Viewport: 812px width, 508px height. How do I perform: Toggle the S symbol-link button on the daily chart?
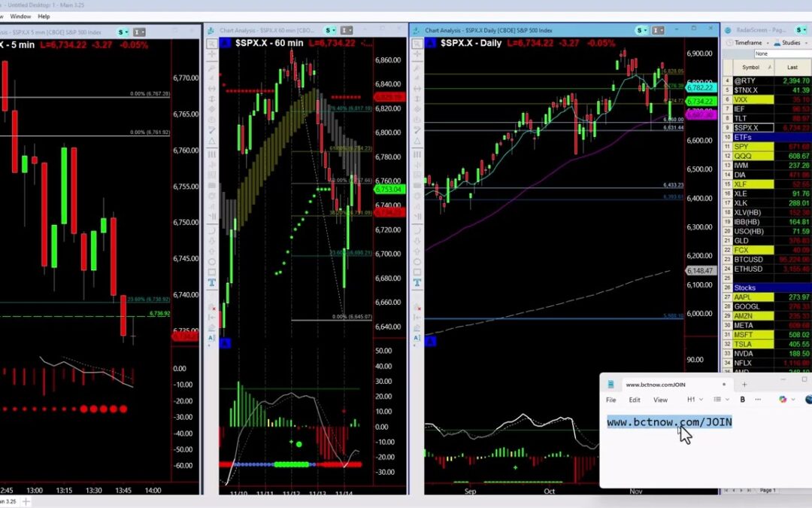pos(641,29)
